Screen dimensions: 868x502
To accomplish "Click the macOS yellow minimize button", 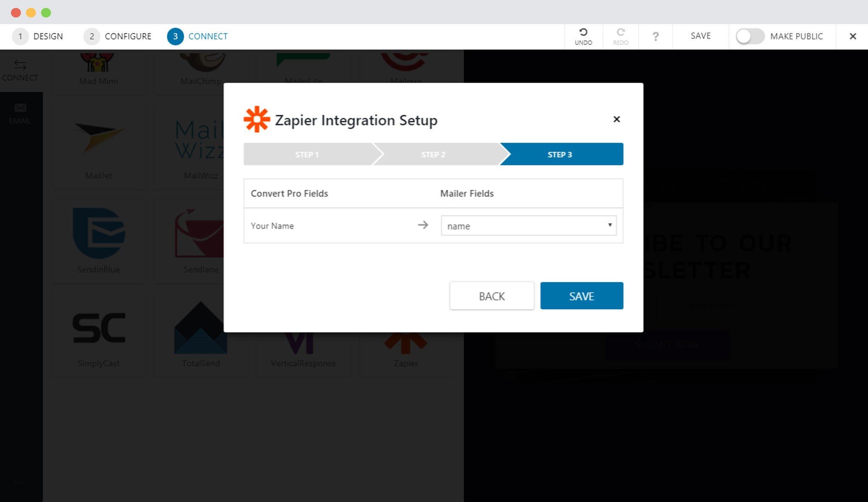I will [31, 13].
